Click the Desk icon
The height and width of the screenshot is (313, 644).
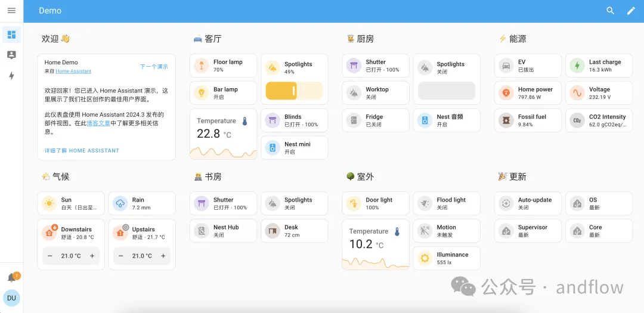[x=273, y=231]
